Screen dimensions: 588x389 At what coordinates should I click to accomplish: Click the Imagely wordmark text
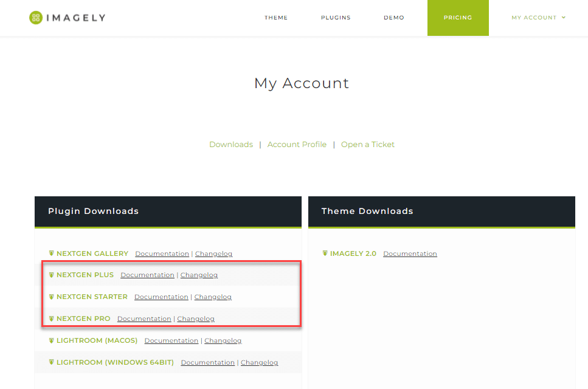pyautogui.click(x=76, y=18)
